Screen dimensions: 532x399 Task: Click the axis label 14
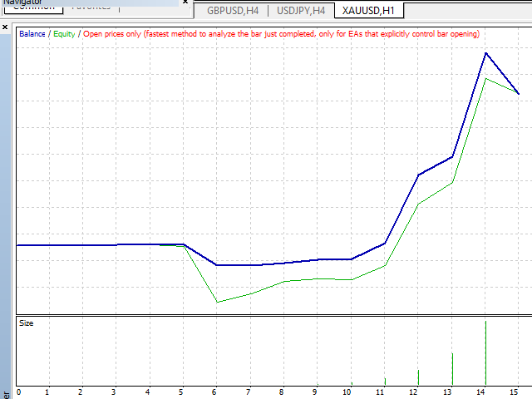(480, 392)
